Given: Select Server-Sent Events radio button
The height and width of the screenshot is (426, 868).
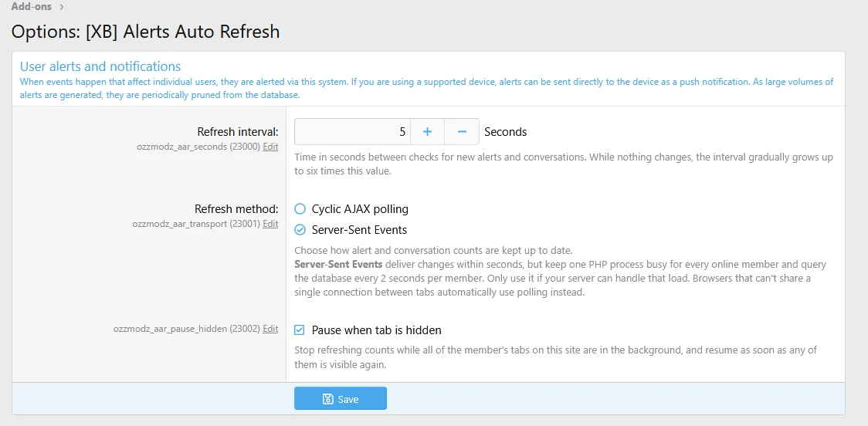Looking at the screenshot, I should (300, 230).
